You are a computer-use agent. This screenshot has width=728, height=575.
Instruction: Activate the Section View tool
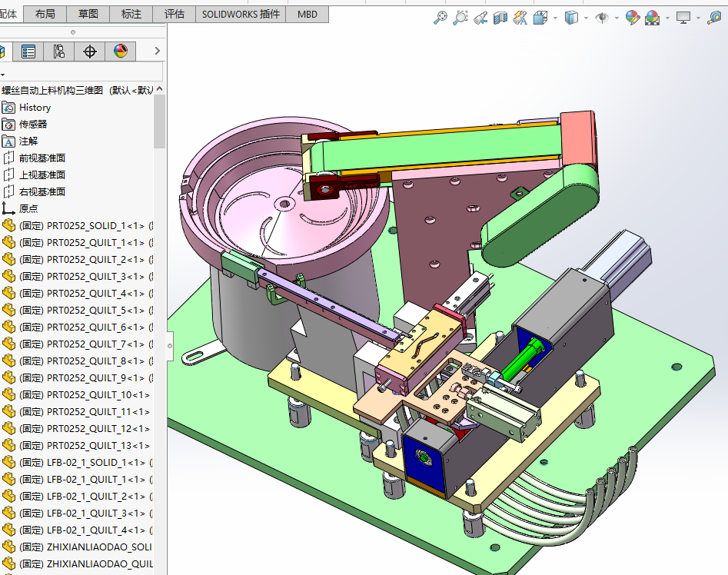[x=500, y=17]
